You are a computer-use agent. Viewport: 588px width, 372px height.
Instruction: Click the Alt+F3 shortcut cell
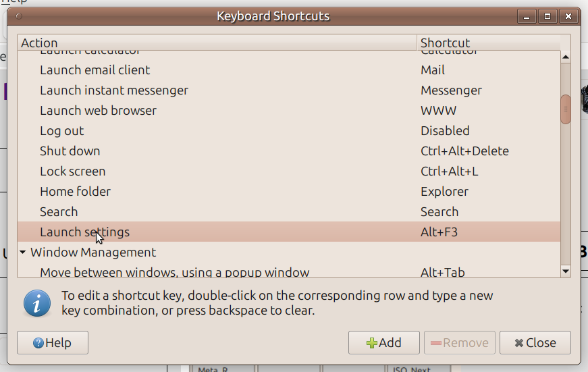click(x=439, y=232)
